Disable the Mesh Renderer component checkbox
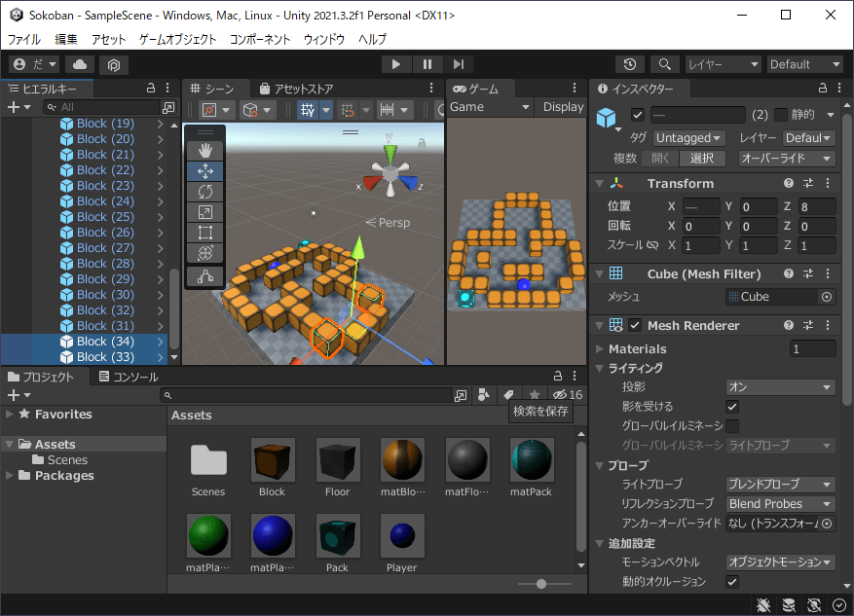This screenshot has height=616, width=854. click(635, 325)
